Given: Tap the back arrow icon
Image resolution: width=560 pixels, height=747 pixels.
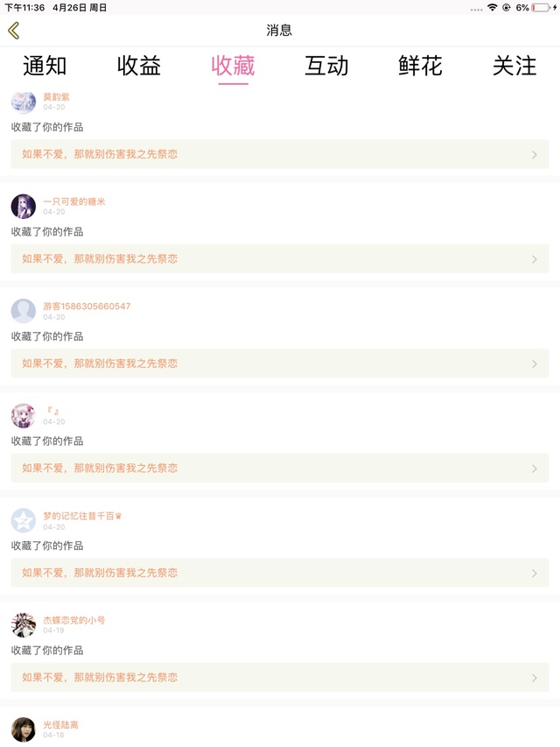Looking at the screenshot, I should point(13,31).
